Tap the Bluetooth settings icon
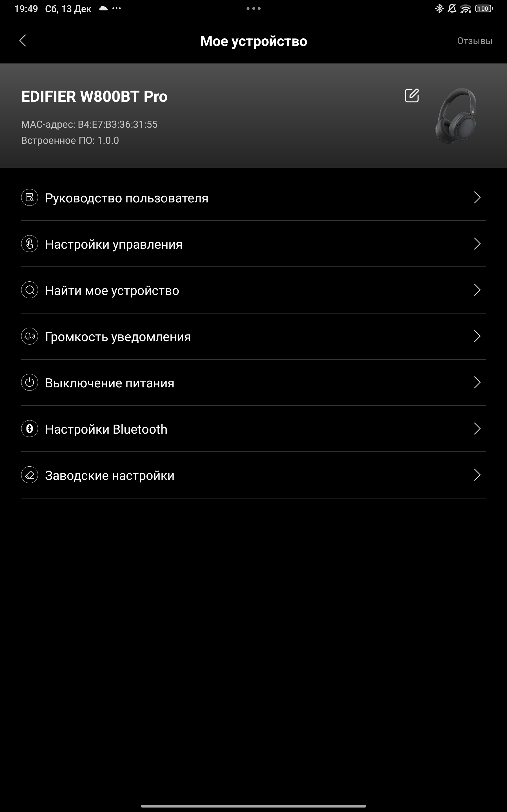This screenshot has height=812, width=507. (30, 429)
